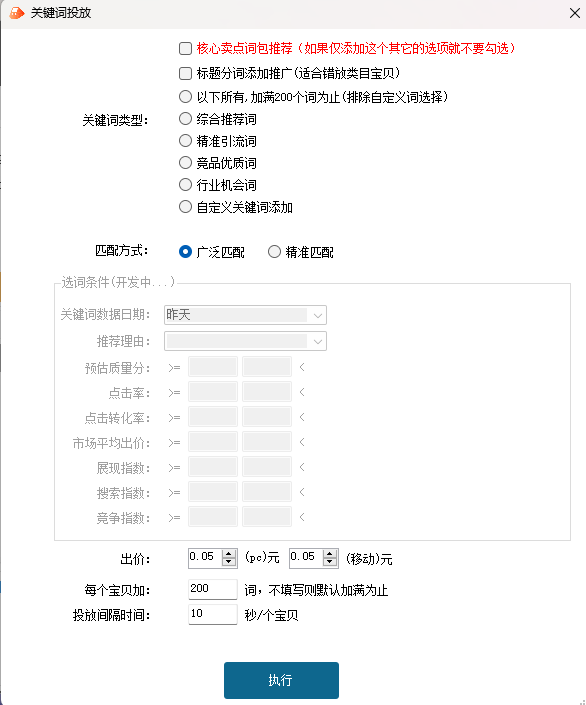Viewport: 586px width, 705px height.
Task: Select the 以下所有,加满200个词为止 option
Action: (x=185, y=97)
